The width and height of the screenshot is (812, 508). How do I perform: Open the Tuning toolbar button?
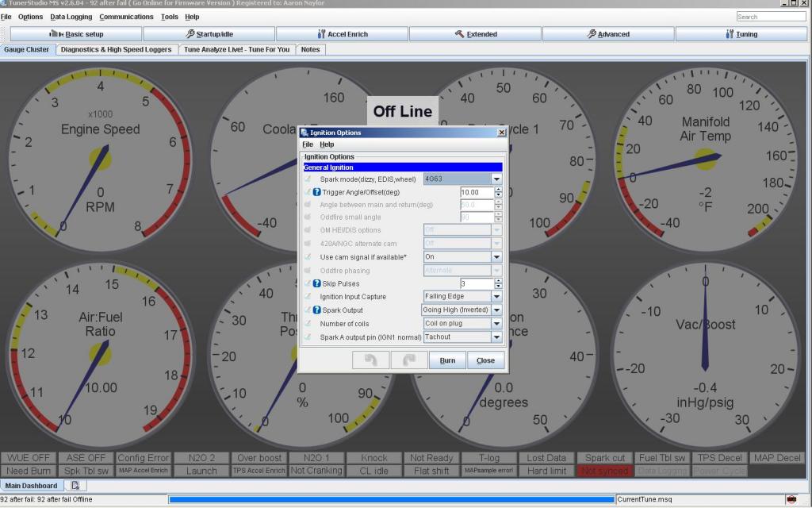[x=741, y=34]
